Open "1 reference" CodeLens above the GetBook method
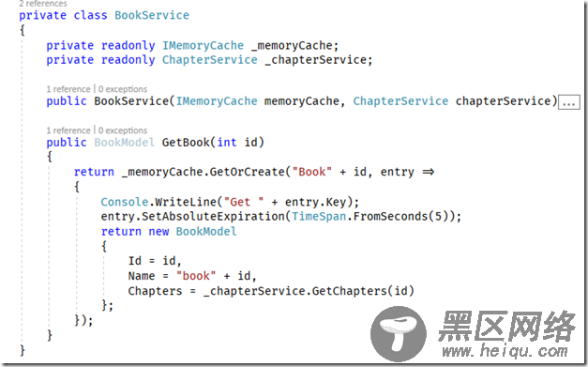 [x=68, y=130]
